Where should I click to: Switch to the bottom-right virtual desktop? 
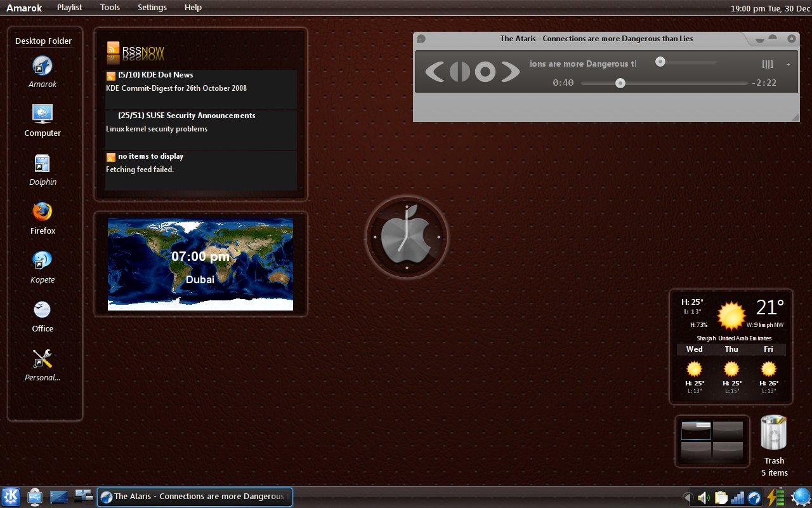(x=728, y=451)
